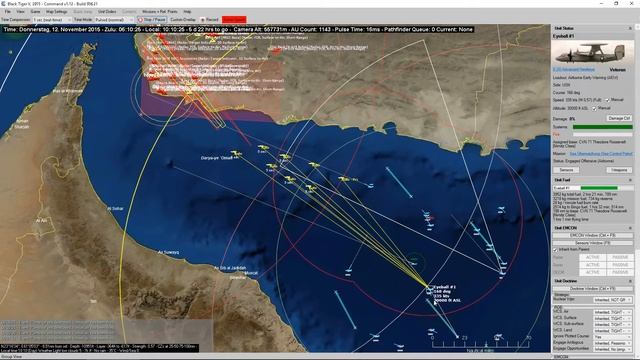
Task: Set OECM to PASSIVE
Action: tap(620, 272)
